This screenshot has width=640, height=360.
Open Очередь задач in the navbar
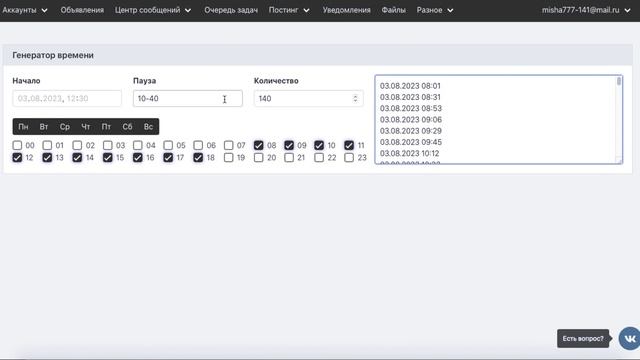[x=231, y=10]
